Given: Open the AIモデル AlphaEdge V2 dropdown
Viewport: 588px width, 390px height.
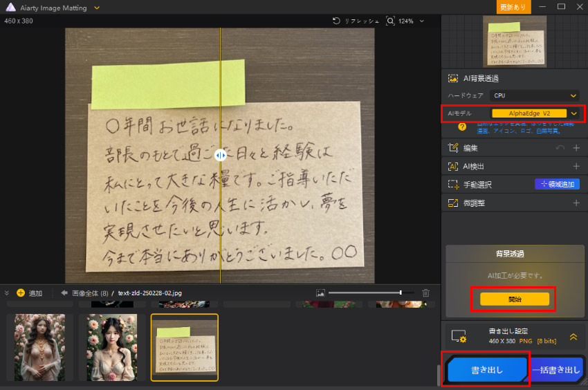Looking at the screenshot, I should pyautogui.click(x=534, y=113).
